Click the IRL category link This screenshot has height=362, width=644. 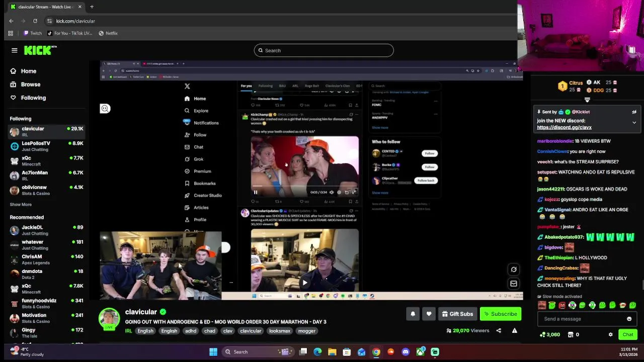pos(128,331)
